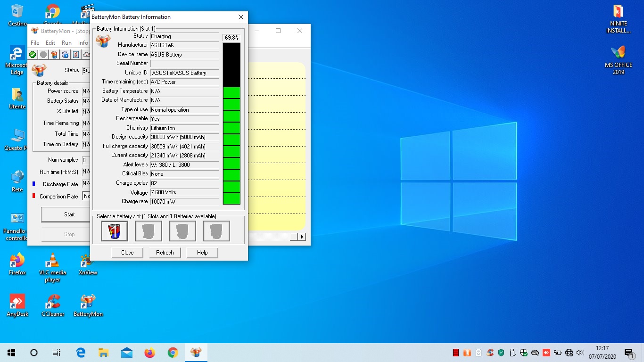Viewport: 644px width, 362px height.
Task: Click the 69.8% charge percentage
Action: click(x=231, y=37)
